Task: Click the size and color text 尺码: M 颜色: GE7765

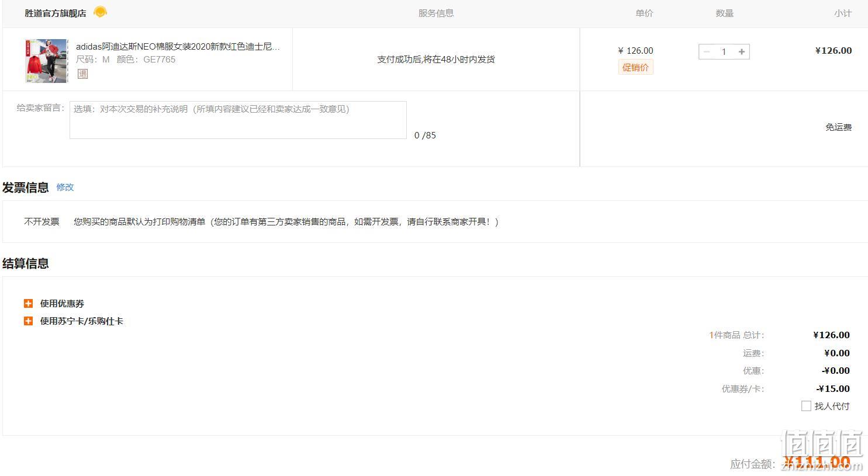Action: pos(126,59)
